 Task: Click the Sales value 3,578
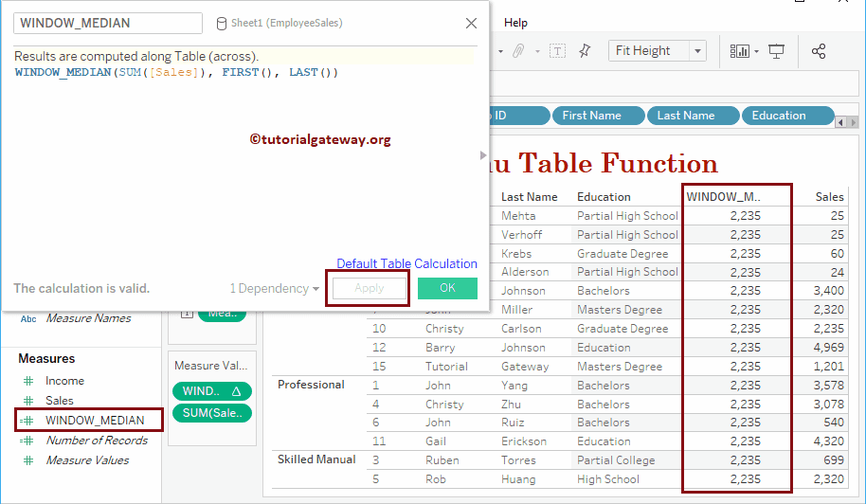[828, 386]
